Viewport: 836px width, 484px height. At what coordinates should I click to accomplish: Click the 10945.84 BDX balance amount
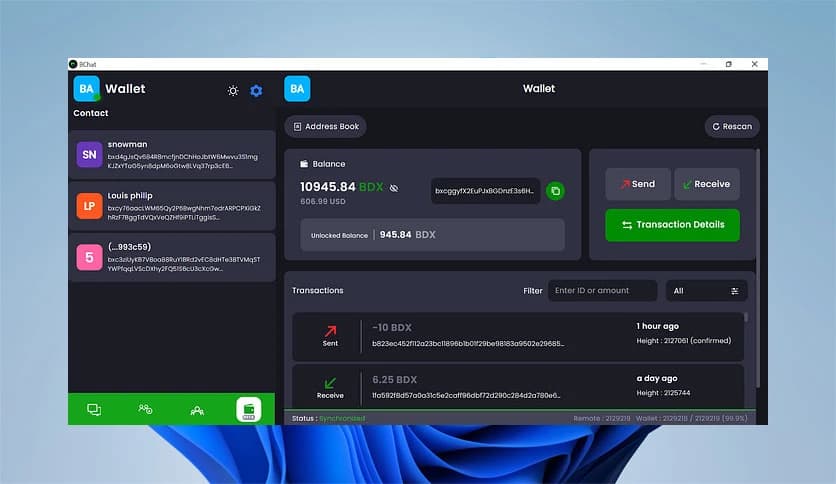pyautogui.click(x=341, y=187)
